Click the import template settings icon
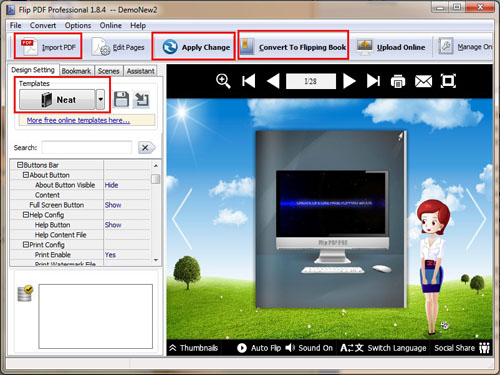This screenshot has height=375, width=500. pyautogui.click(x=142, y=99)
